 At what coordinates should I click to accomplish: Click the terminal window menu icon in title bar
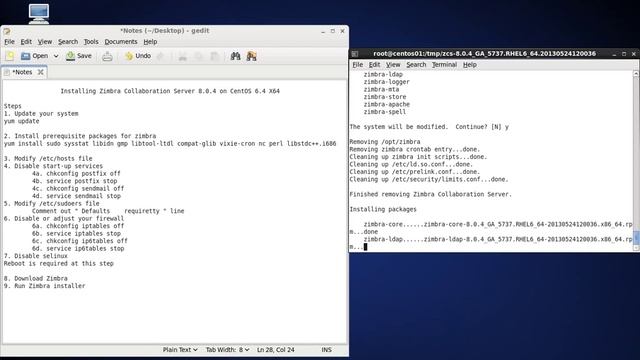355,54
